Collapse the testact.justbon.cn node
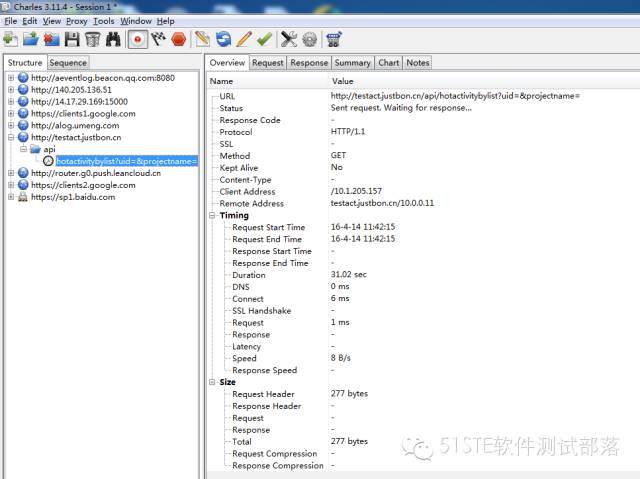The height and width of the screenshot is (479, 640). [x=11, y=137]
